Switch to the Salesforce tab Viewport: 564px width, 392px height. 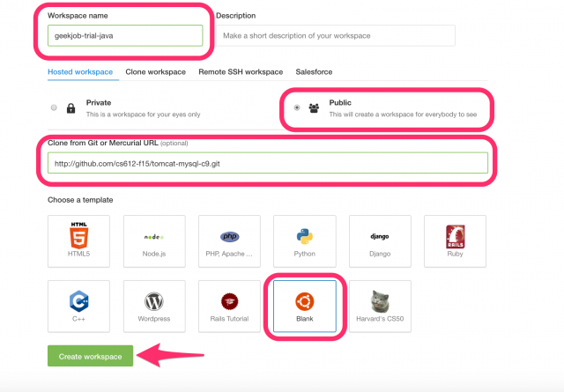click(x=314, y=72)
